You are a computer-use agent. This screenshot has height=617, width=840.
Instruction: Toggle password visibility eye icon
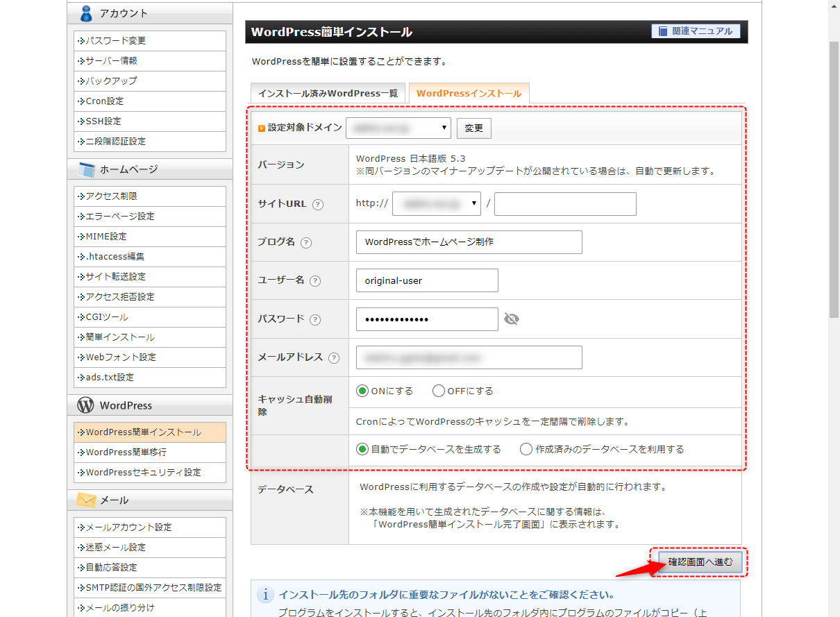tap(512, 319)
